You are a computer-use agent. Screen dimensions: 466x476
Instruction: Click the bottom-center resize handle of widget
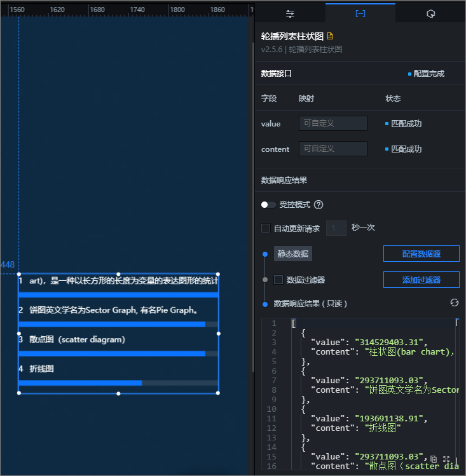(x=118, y=393)
